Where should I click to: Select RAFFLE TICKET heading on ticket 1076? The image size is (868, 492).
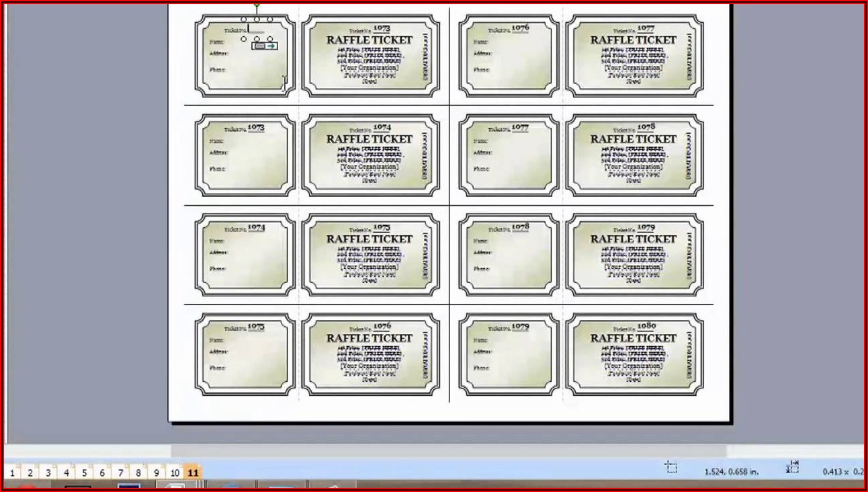click(x=370, y=338)
